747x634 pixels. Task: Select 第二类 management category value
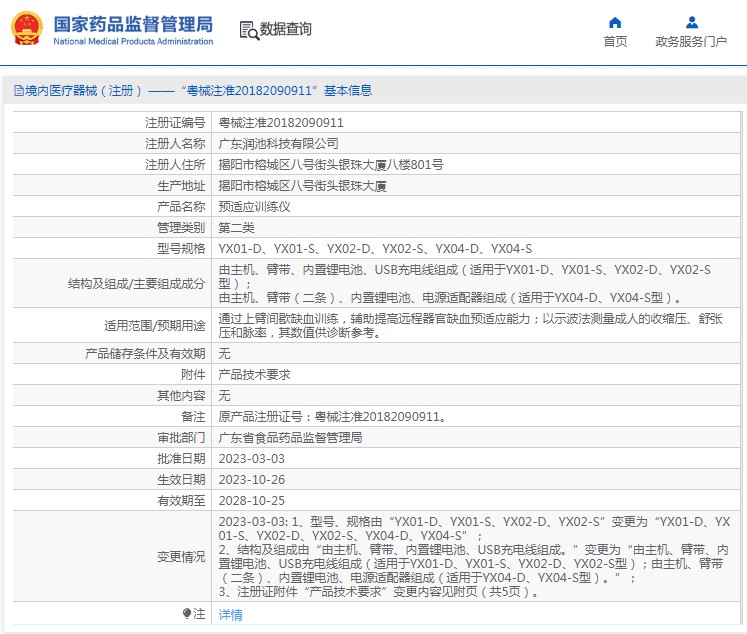(x=236, y=228)
